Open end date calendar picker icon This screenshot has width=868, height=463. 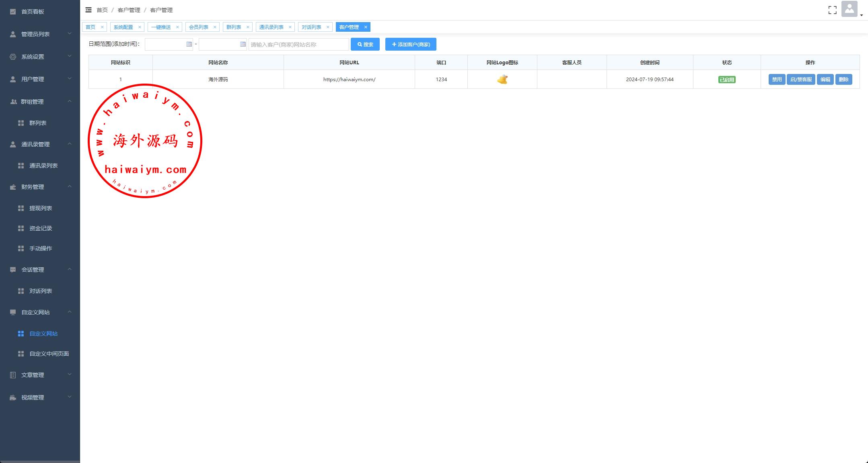243,44
